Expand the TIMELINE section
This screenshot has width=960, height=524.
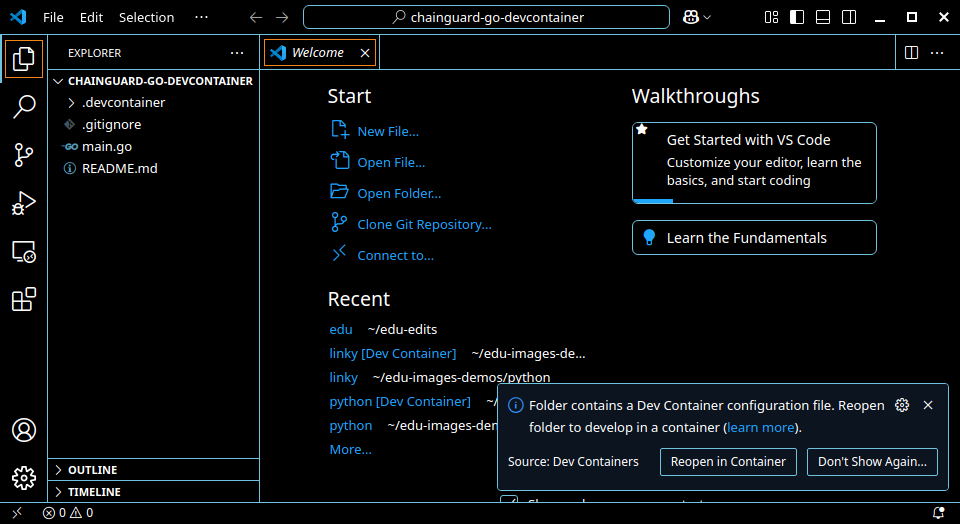point(94,492)
